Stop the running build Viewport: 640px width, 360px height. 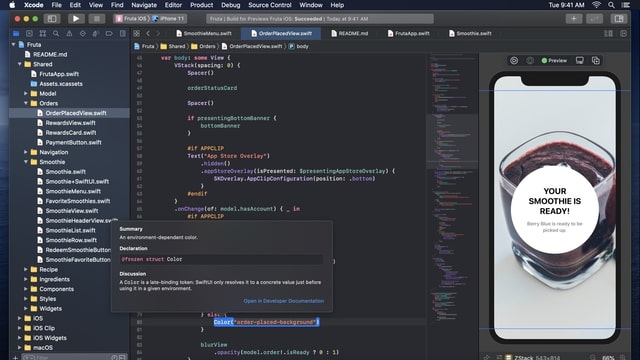(97, 18)
